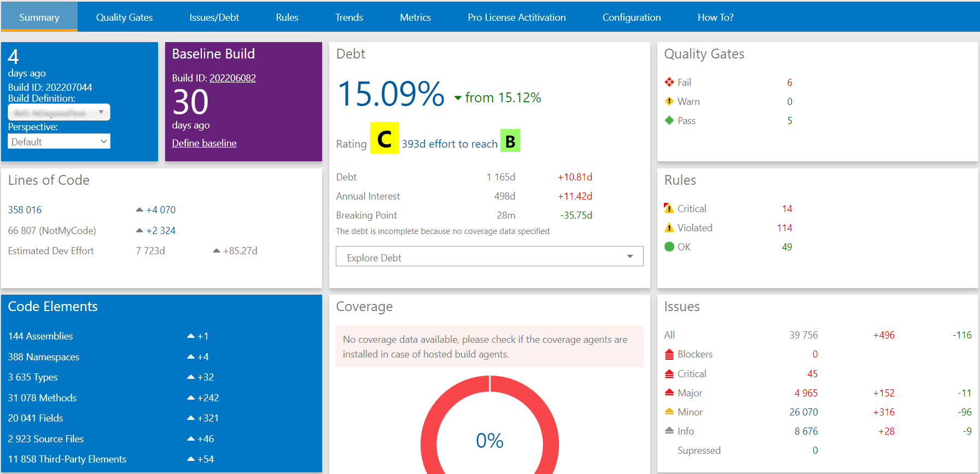Image resolution: width=980 pixels, height=474 pixels.
Task: Click the up arrow beside +85.27d
Action: (x=217, y=250)
